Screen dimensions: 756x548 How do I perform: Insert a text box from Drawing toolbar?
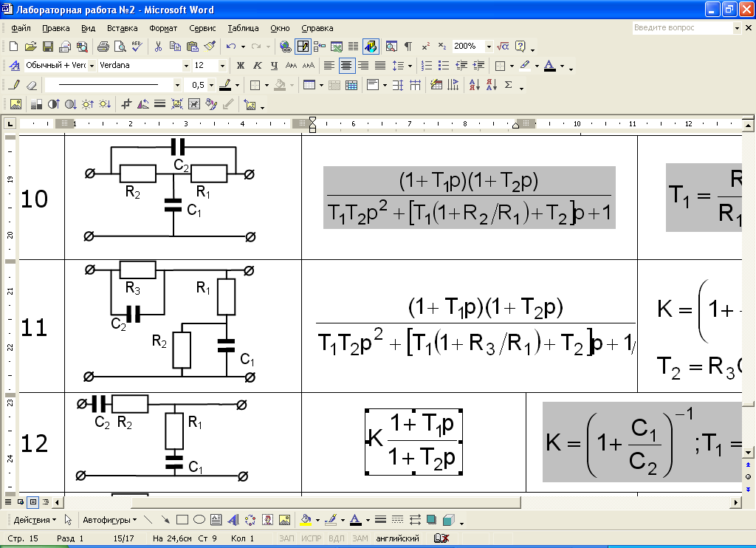tap(216, 520)
